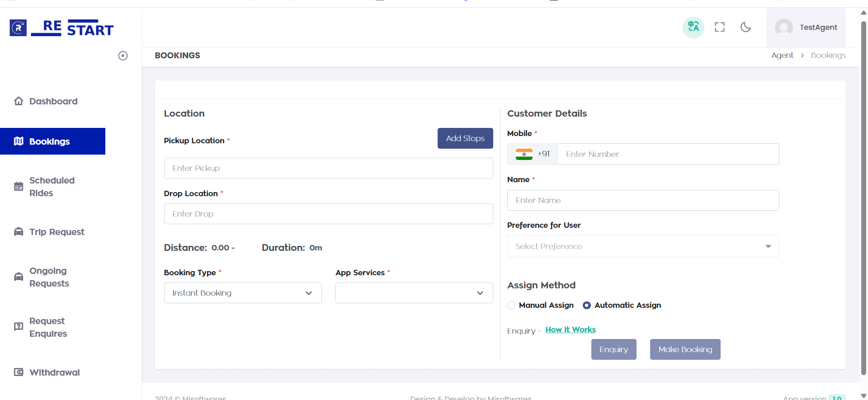Open the How It Works link
The height and width of the screenshot is (400, 868).
[x=570, y=330]
